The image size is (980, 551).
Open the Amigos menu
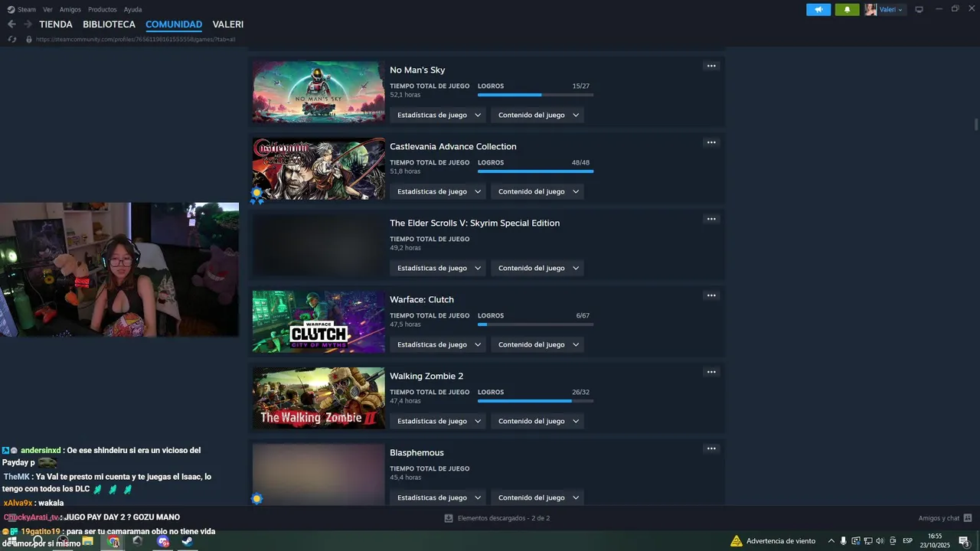[x=70, y=10]
